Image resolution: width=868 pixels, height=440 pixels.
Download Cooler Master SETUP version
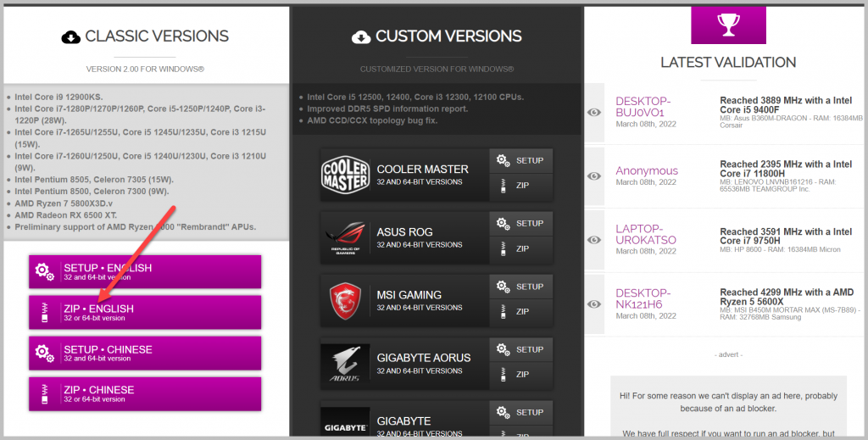[521, 160]
